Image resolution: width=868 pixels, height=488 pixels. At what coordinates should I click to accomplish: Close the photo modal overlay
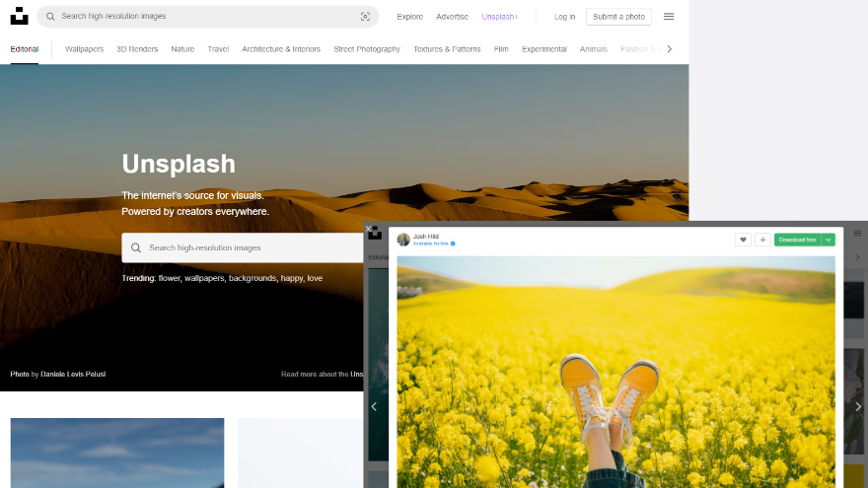370,229
